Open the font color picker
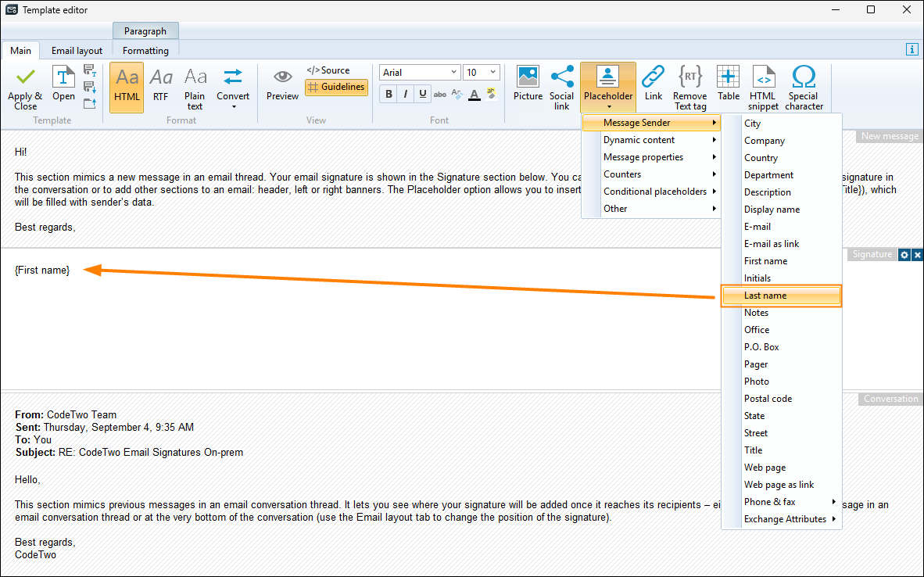The width and height of the screenshot is (924, 577). (474, 95)
